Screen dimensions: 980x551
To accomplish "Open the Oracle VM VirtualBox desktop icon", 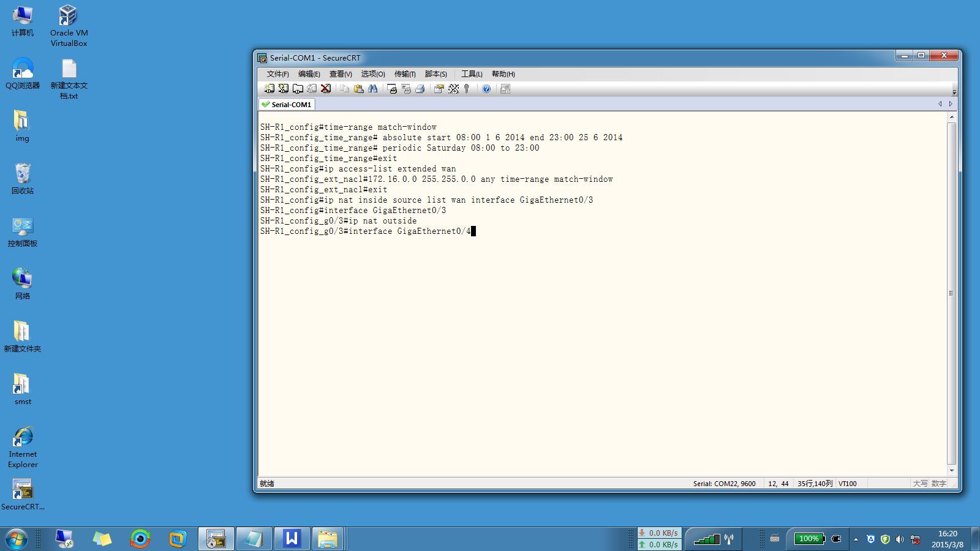I will 69,26.
